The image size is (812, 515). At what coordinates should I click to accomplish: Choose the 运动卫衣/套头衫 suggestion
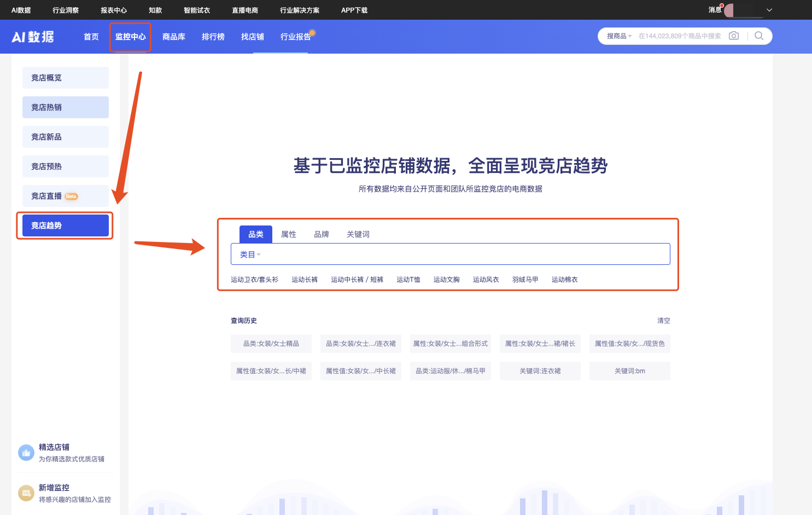pos(254,280)
